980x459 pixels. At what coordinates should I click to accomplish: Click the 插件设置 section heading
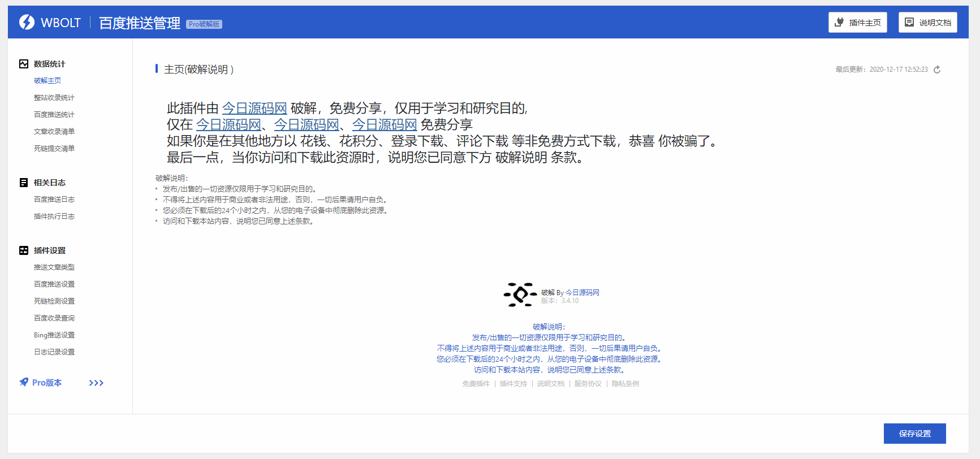(x=50, y=250)
